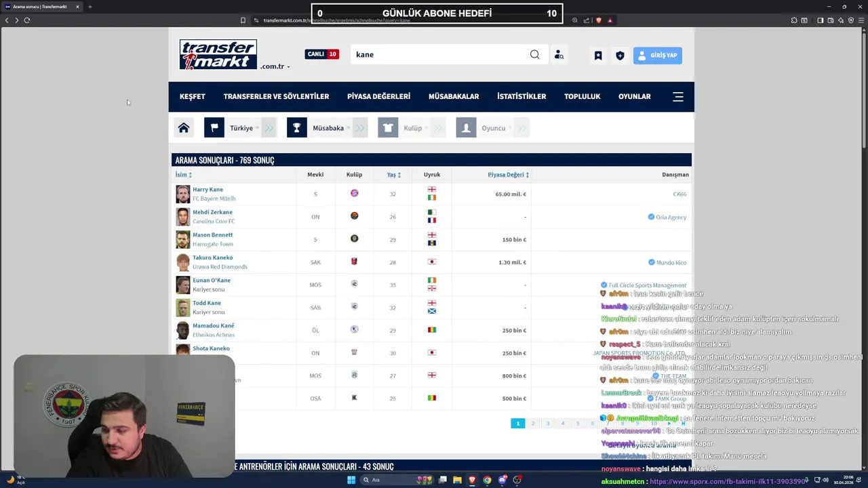Image resolution: width=868 pixels, height=488 pixels.
Task: Open the PİYASA DEĞERLERİ menu
Action: pyautogui.click(x=378, y=97)
